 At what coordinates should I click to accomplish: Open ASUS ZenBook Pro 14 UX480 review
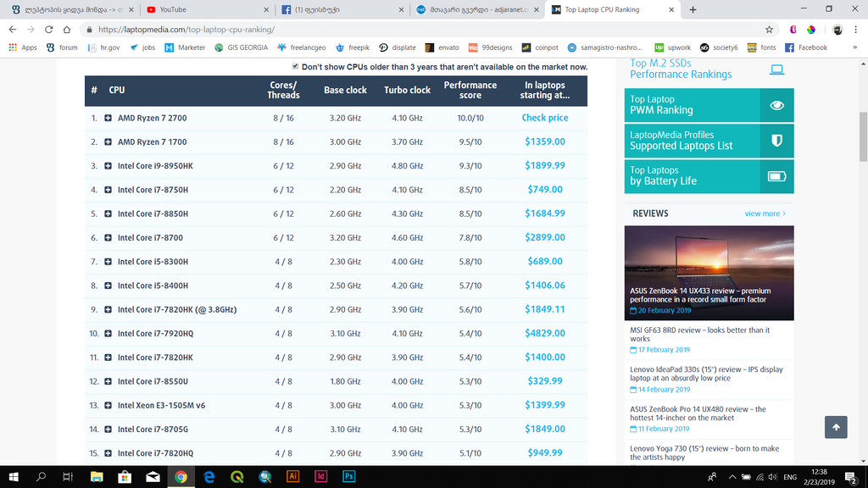[x=698, y=413]
